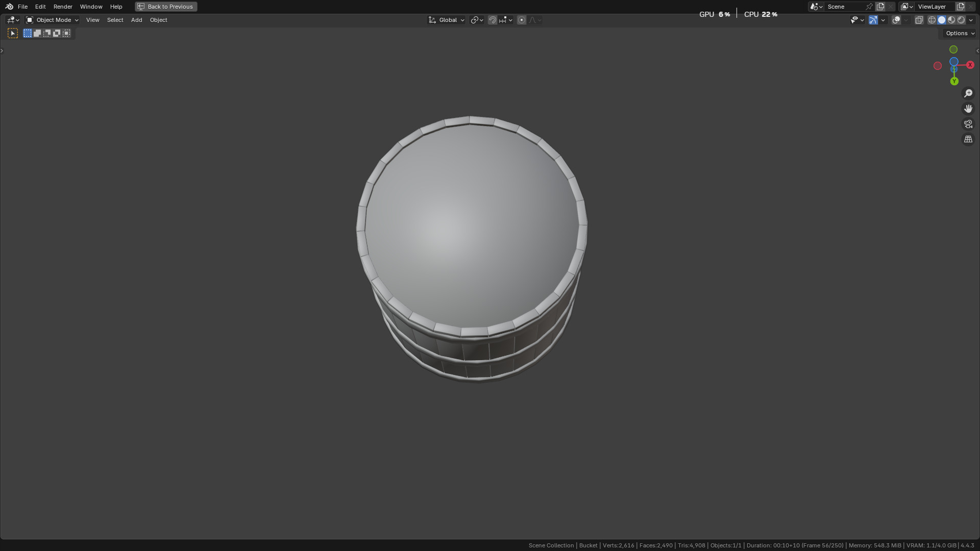
Task: Choose Invert existing selection mode
Action: click(x=57, y=33)
